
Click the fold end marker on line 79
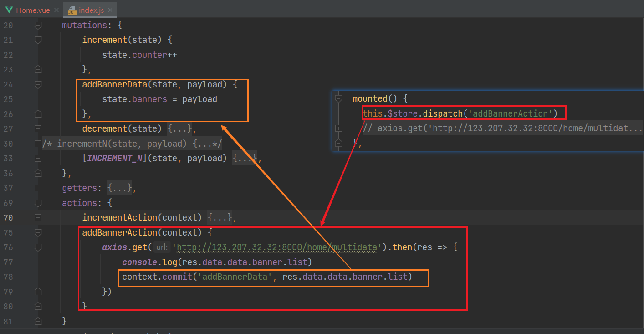pos(38,292)
